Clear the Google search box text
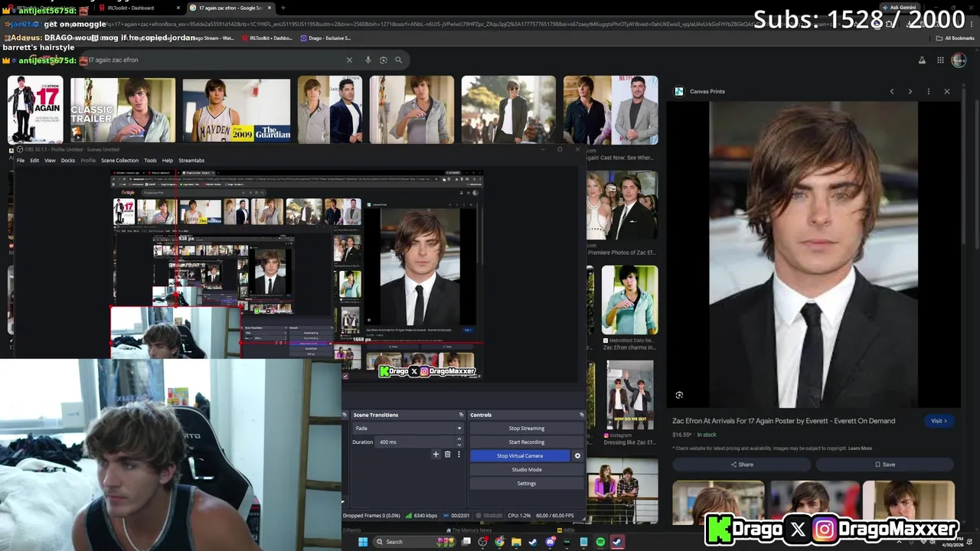980x551 pixels. tap(349, 60)
